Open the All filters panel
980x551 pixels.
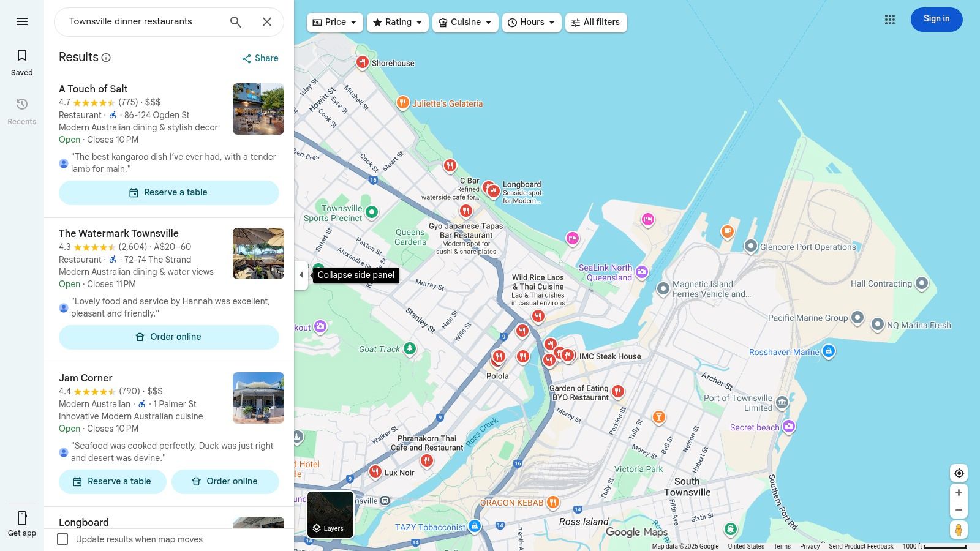pyautogui.click(x=595, y=22)
